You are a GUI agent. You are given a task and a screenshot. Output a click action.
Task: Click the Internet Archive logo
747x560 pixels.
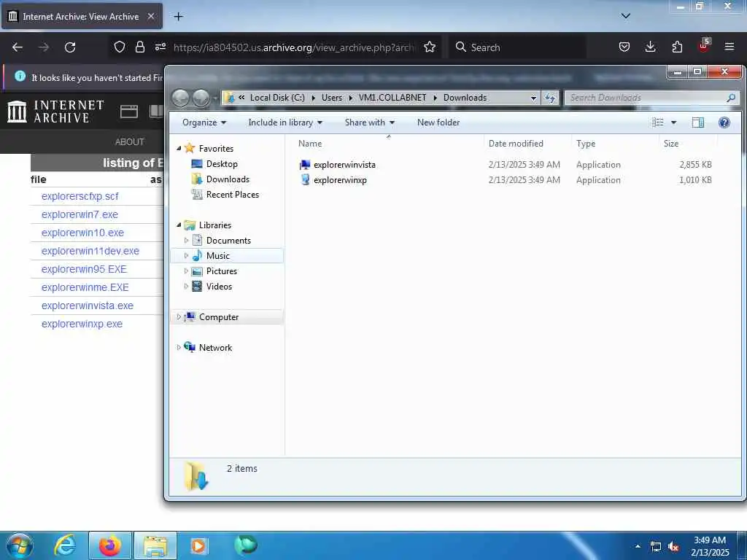click(55, 112)
